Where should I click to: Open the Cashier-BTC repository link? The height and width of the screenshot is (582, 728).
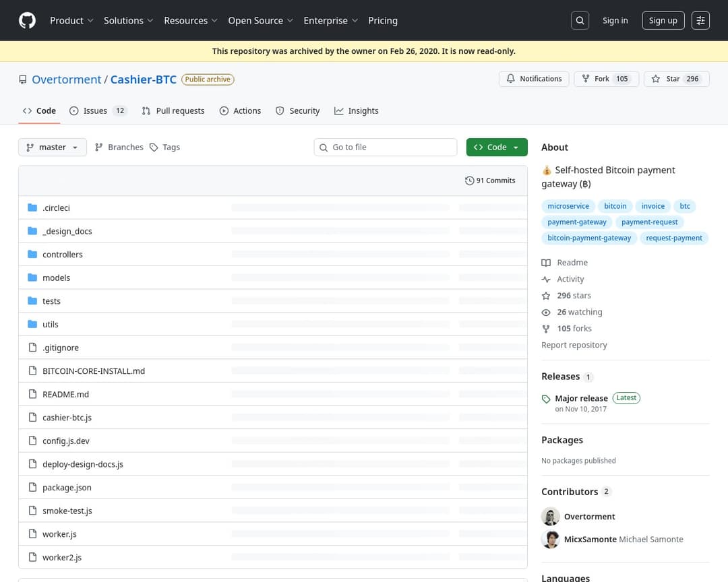click(x=144, y=79)
